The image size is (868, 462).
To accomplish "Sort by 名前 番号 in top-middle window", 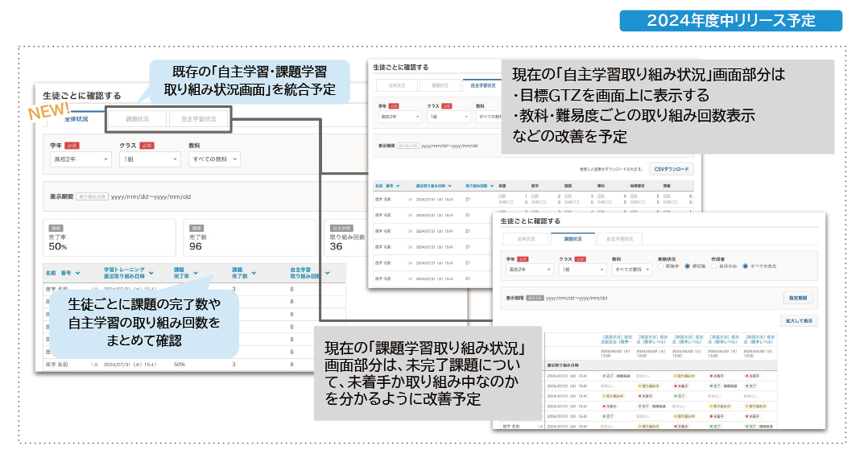I will click(x=387, y=186).
